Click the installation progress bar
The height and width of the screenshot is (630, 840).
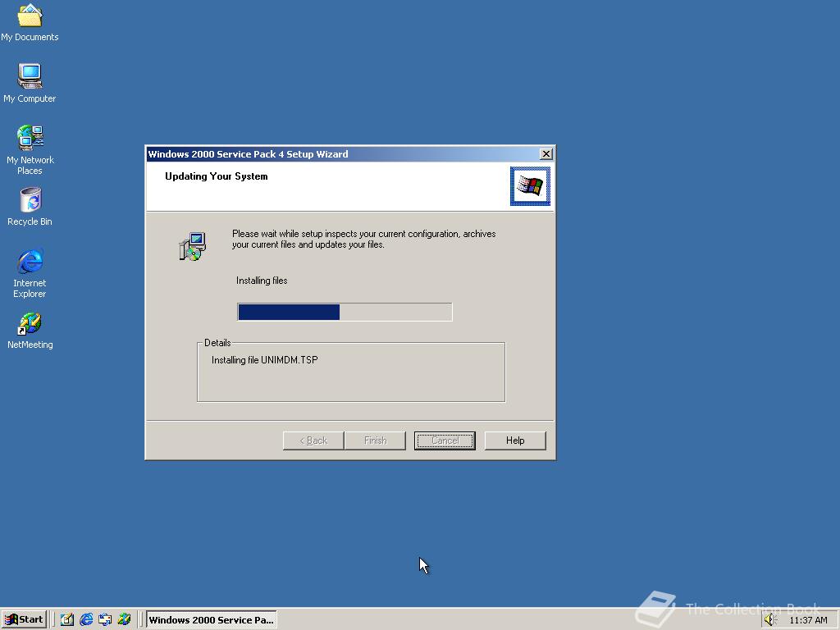pos(345,312)
